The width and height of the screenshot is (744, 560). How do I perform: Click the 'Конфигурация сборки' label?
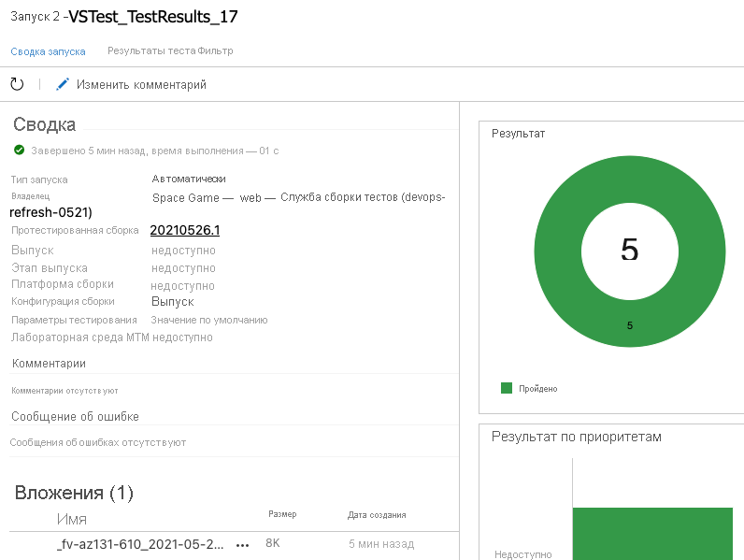point(64,301)
